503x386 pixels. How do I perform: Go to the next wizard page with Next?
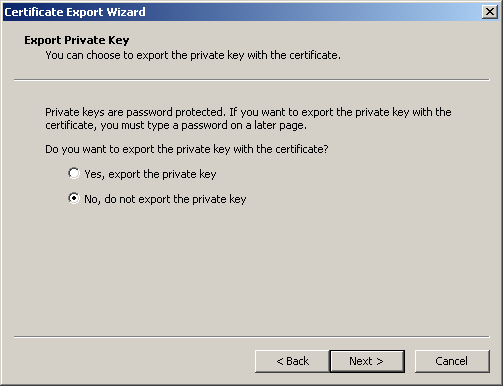click(367, 361)
